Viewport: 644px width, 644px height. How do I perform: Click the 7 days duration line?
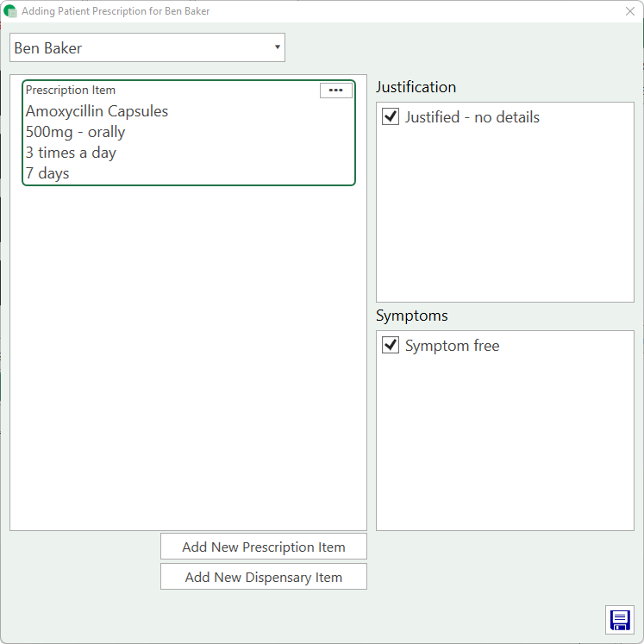pos(47,173)
